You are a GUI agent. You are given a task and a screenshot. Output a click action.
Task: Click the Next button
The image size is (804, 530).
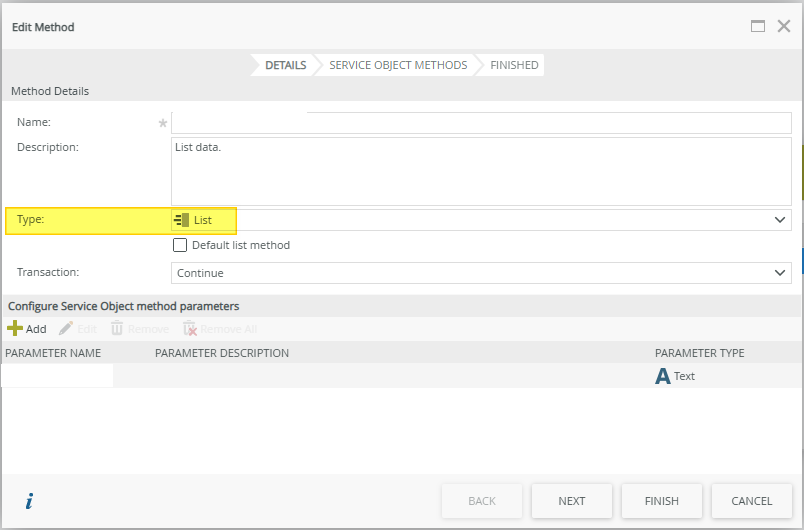[572, 501]
